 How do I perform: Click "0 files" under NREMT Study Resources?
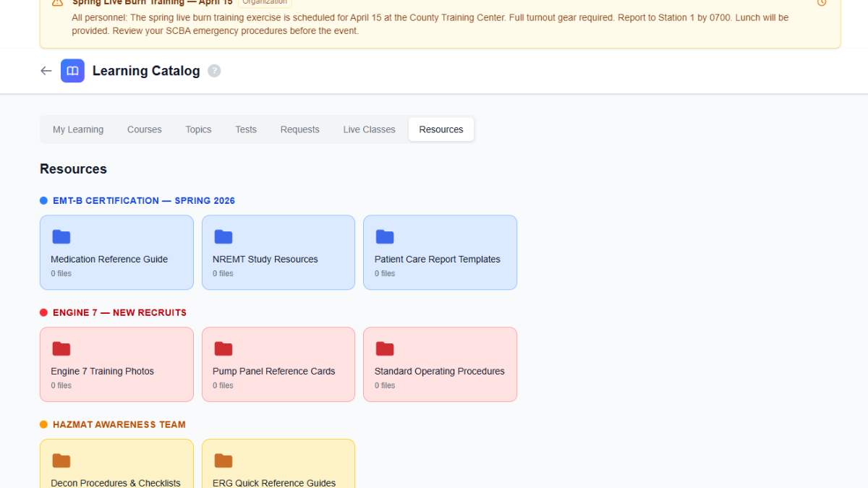(x=223, y=274)
